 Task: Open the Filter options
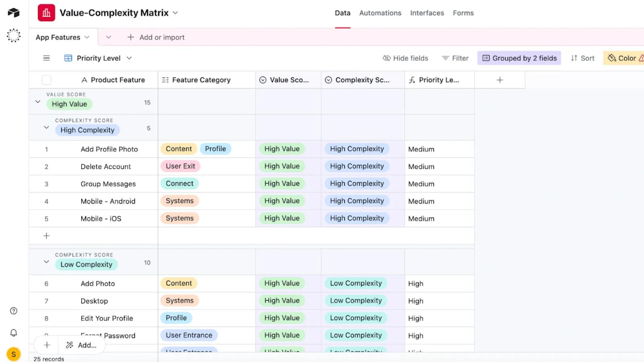[455, 58]
